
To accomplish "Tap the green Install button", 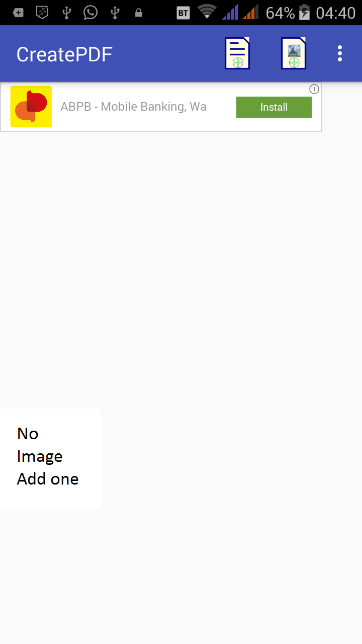I will [274, 107].
